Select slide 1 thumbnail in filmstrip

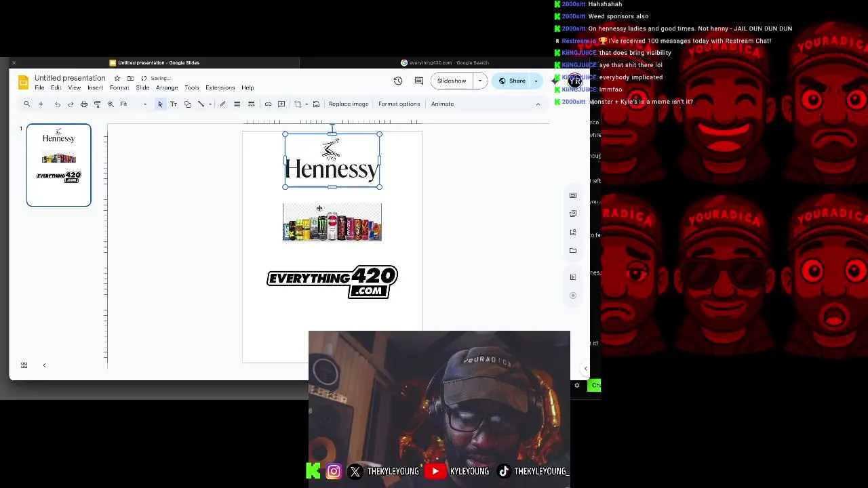click(58, 165)
